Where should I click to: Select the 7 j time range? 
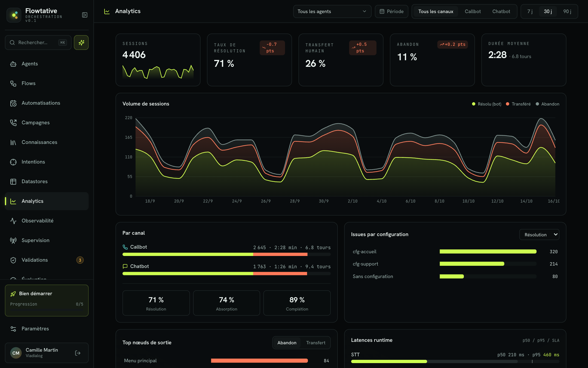click(x=530, y=11)
